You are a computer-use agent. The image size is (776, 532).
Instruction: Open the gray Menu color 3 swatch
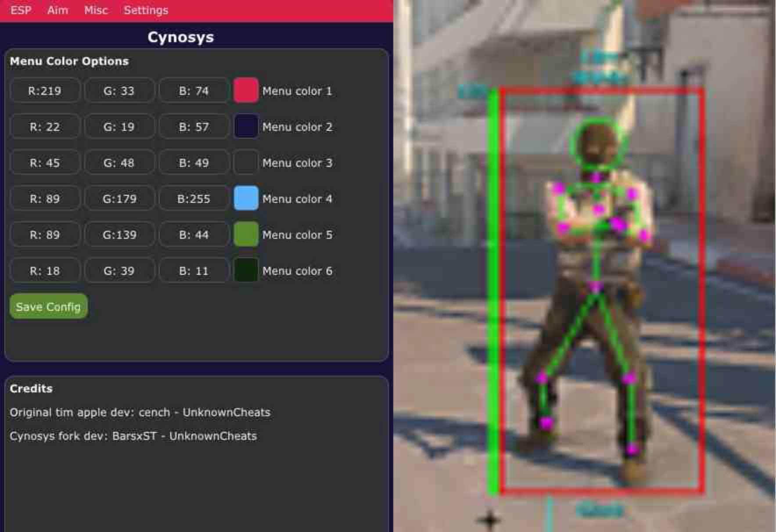pyautogui.click(x=246, y=162)
